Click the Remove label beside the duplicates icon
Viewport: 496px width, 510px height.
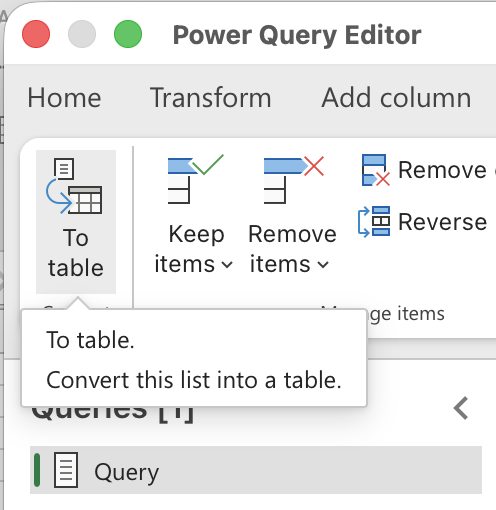pos(442,170)
